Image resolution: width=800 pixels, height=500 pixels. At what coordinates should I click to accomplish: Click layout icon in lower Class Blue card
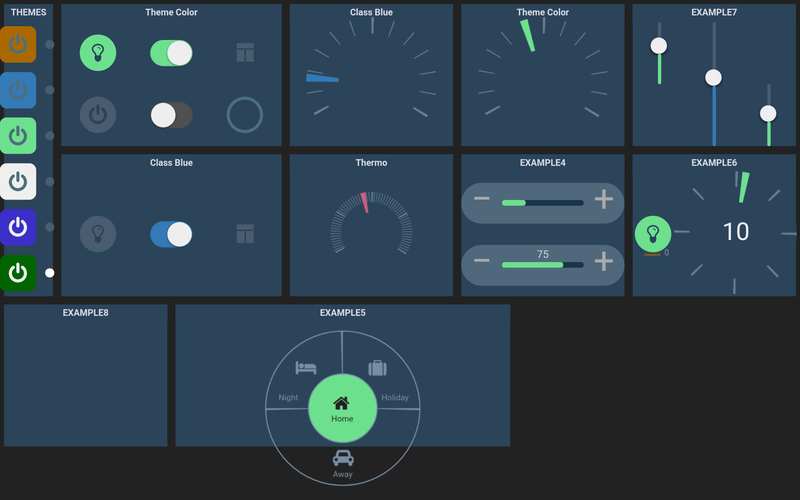[245, 234]
